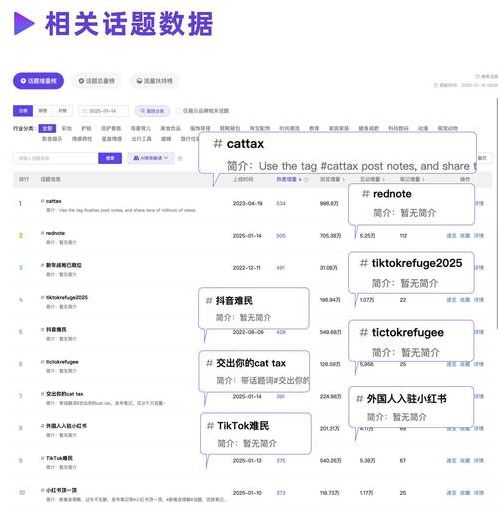Click 速览 link in 小红书顶一顶 row

[451, 493]
